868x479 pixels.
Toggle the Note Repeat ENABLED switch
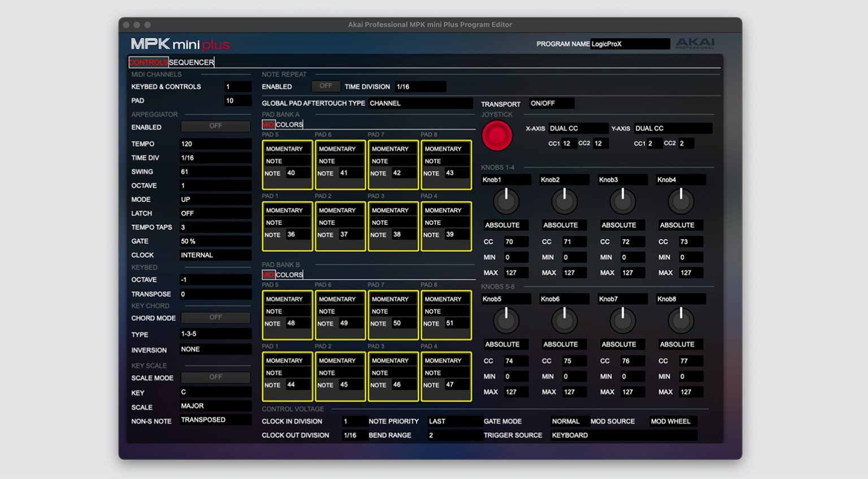coord(325,86)
